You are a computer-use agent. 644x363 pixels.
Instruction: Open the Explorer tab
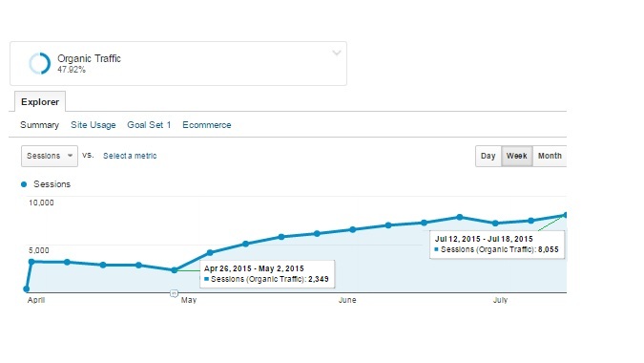pyautogui.click(x=40, y=101)
